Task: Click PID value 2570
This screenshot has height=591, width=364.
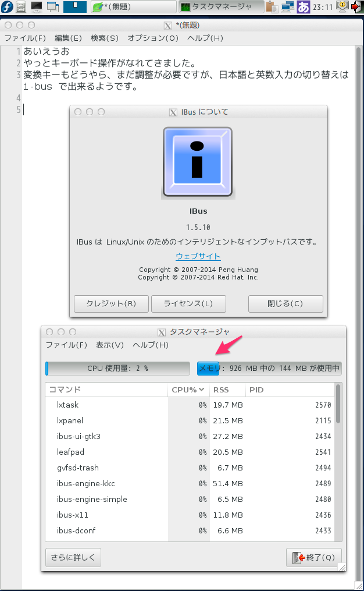Action: tap(323, 405)
